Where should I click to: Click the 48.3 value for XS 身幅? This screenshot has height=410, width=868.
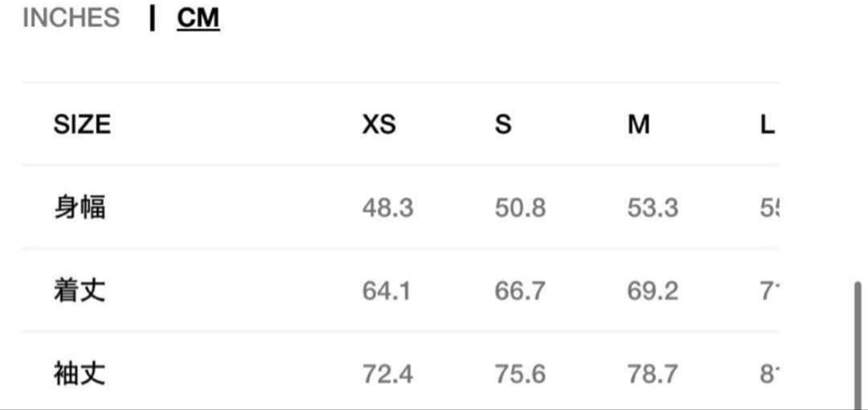[x=387, y=208]
